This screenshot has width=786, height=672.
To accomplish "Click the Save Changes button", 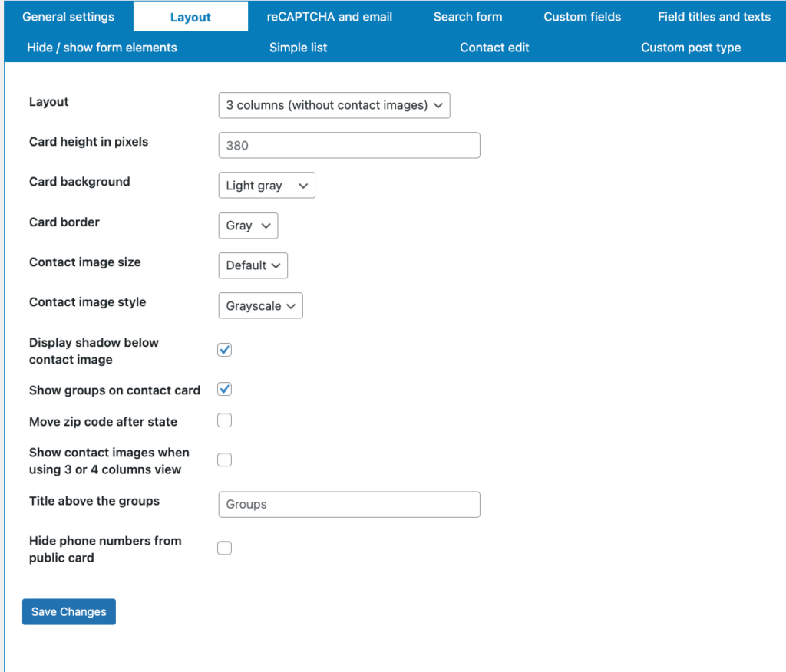I will [x=68, y=612].
